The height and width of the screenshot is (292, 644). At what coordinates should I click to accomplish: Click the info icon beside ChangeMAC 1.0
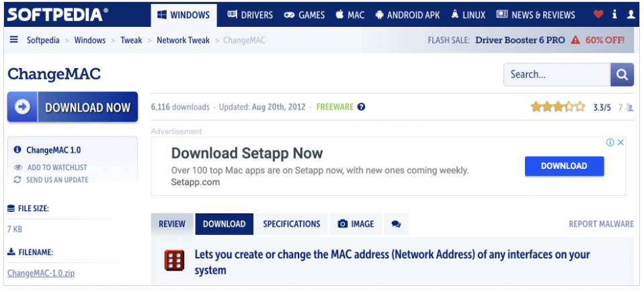click(17, 150)
